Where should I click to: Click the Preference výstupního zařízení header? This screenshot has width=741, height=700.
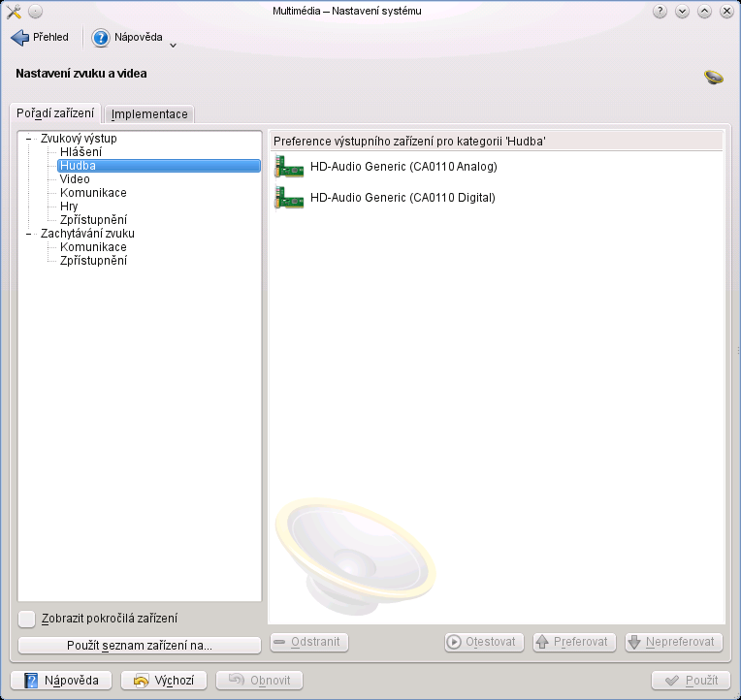coord(497,142)
